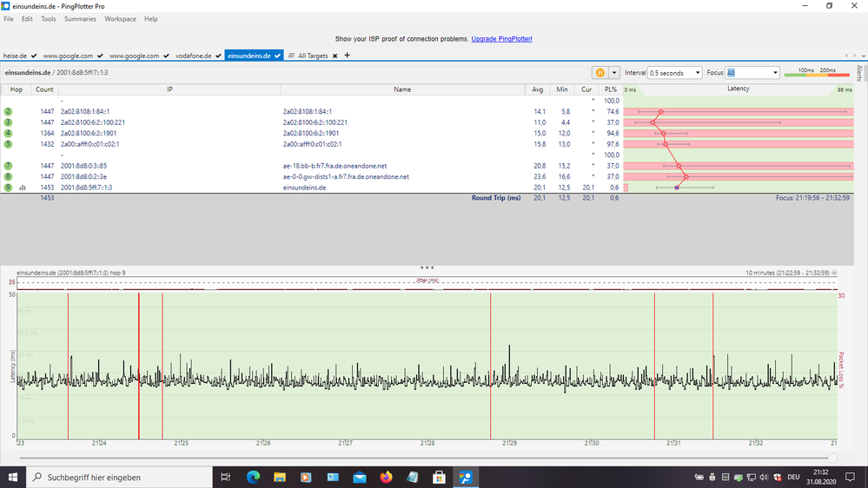Open the dropdown arrow beside pause button

(615, 73)
